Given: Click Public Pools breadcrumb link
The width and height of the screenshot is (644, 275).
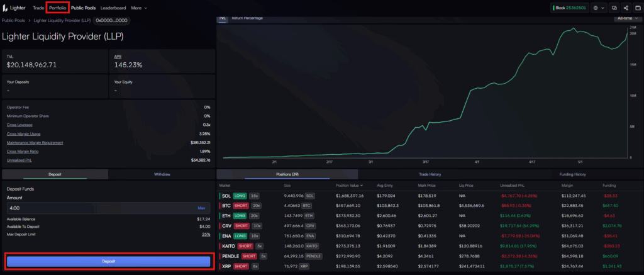Looking at the screenshot, I should click(x=13, y=20).
